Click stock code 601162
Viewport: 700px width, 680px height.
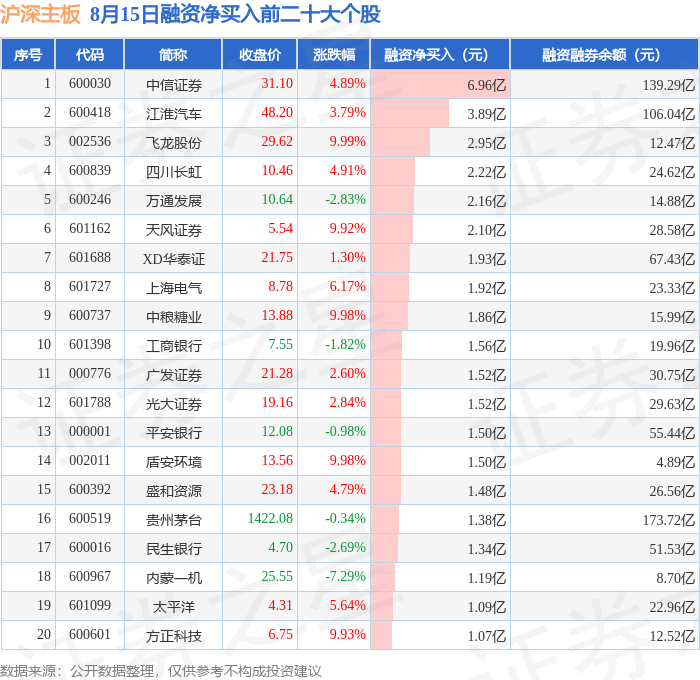tap(90, 229)
